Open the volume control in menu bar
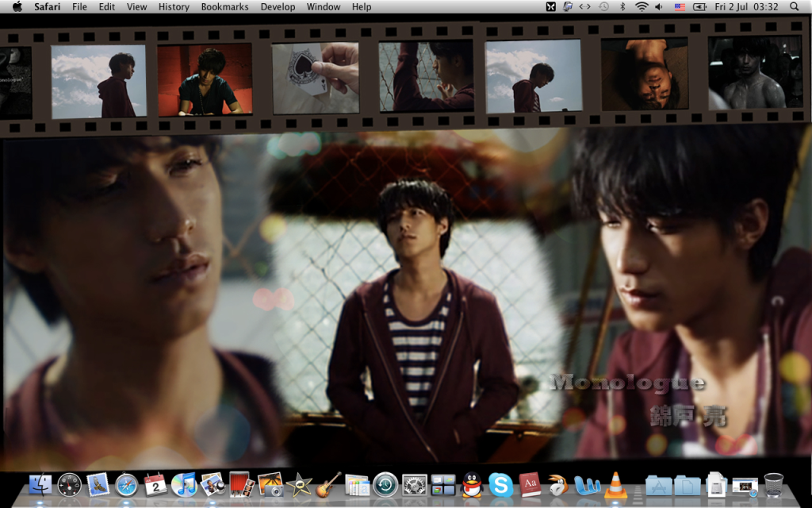 [x=660, y=7]
